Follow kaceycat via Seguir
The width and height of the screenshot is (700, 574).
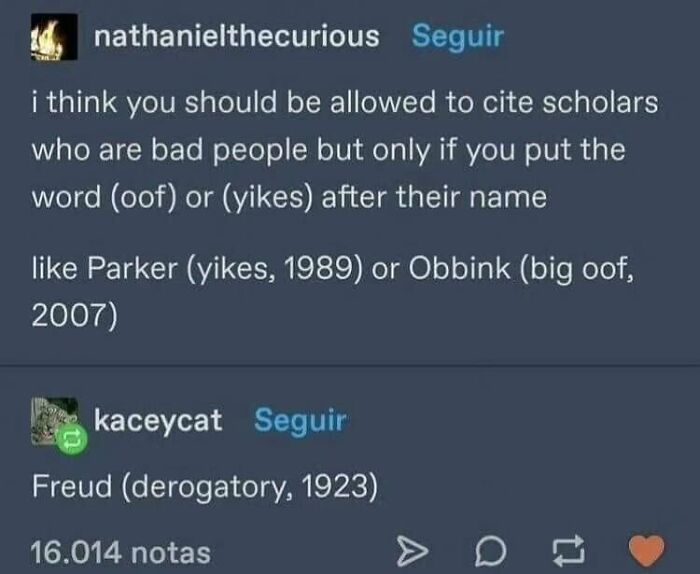pyautogui.click(x=300, y=420)
